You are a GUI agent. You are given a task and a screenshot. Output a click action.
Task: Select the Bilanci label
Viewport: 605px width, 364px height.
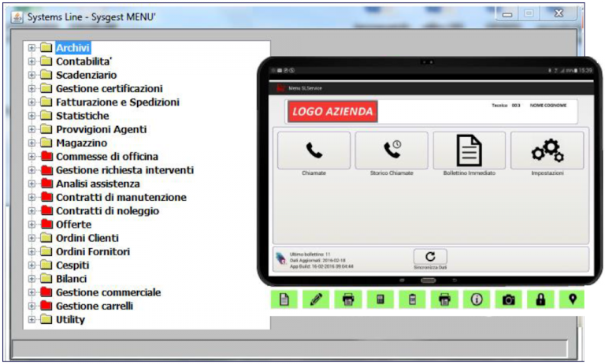pos(72,279)
